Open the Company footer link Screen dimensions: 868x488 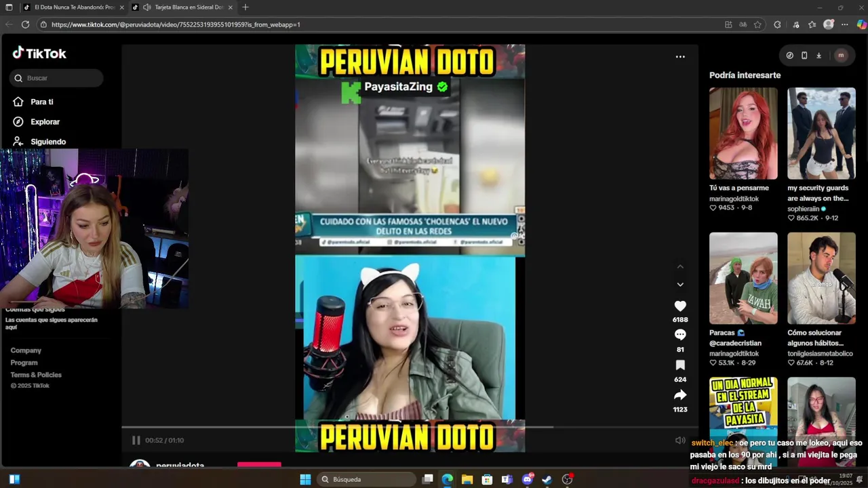[26, 350]
